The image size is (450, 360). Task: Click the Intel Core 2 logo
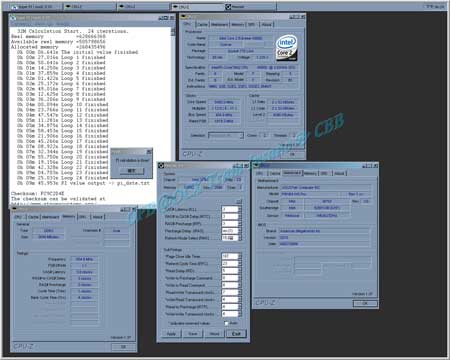(x=286, y=47)
